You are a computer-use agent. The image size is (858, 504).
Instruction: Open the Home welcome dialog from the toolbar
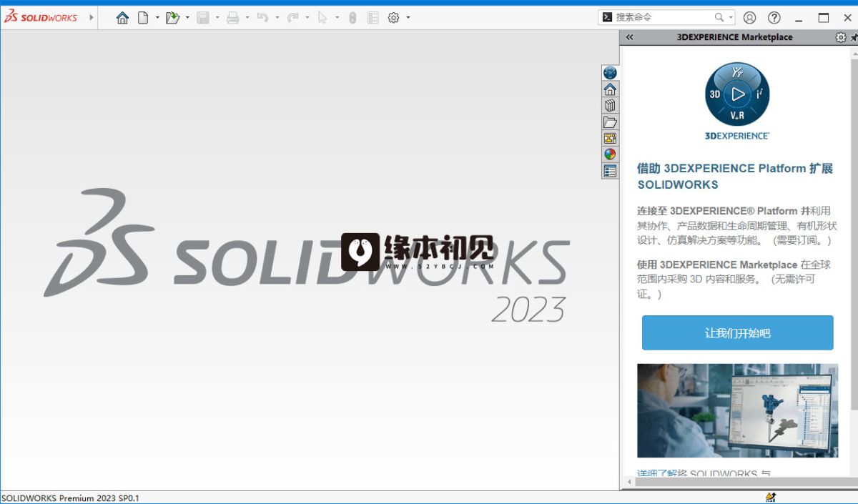(x=122, y=18)
